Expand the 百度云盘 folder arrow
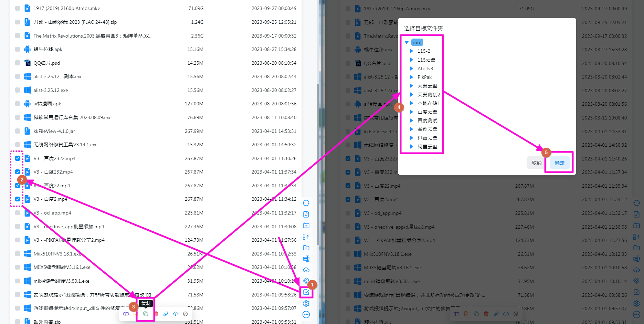The height and width of the screenshot is (324, 644). pos(411,112)
